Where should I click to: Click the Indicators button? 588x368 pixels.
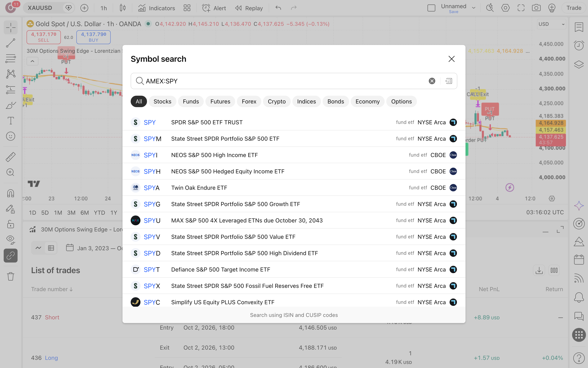pos(156,8)
